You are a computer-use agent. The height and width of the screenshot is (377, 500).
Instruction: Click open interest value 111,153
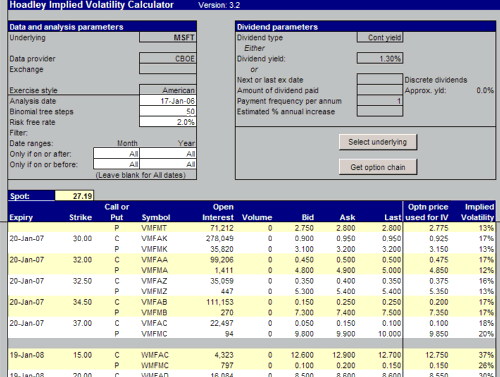click(x=220, y=302)
